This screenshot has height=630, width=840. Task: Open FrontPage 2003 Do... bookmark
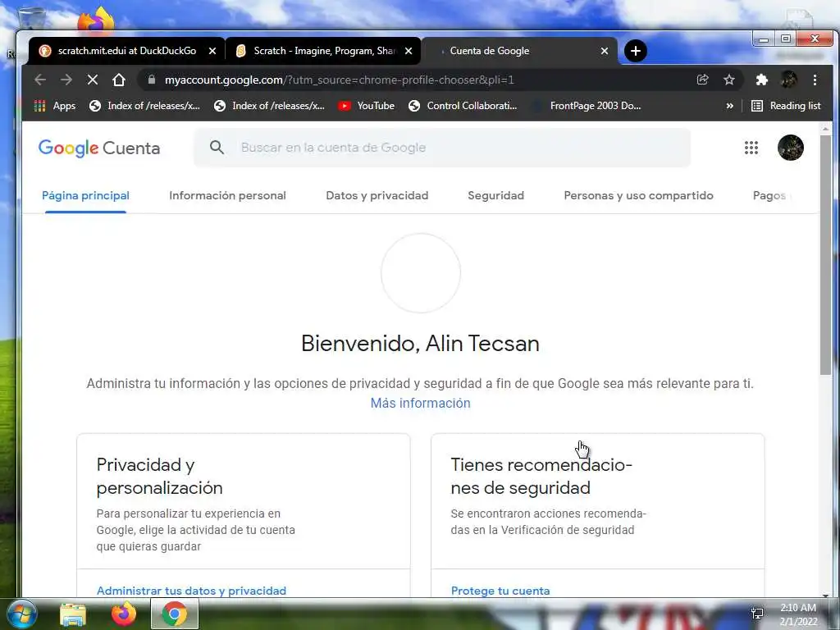coord(586,106)
